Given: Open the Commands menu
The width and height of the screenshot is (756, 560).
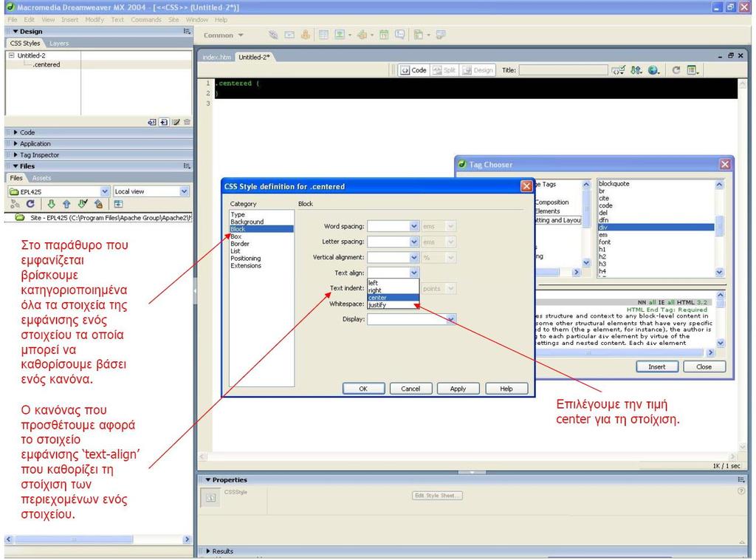Looking at the screenshot, I should click(146, 20).
